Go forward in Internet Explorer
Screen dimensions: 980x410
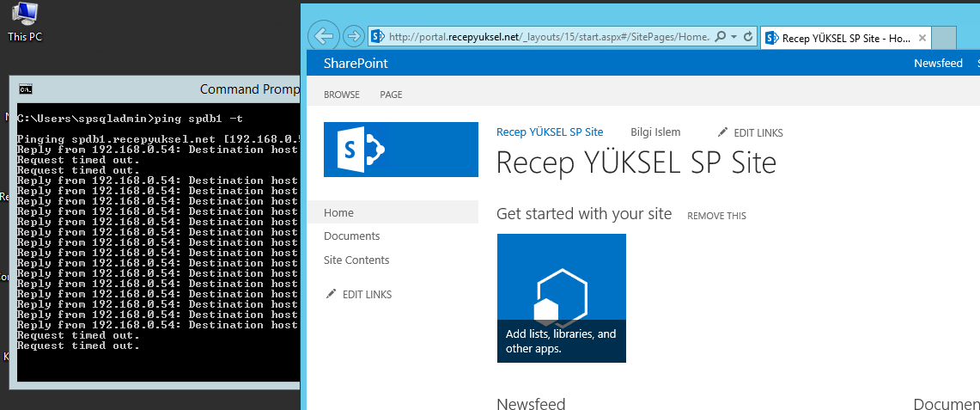point(354,36)
